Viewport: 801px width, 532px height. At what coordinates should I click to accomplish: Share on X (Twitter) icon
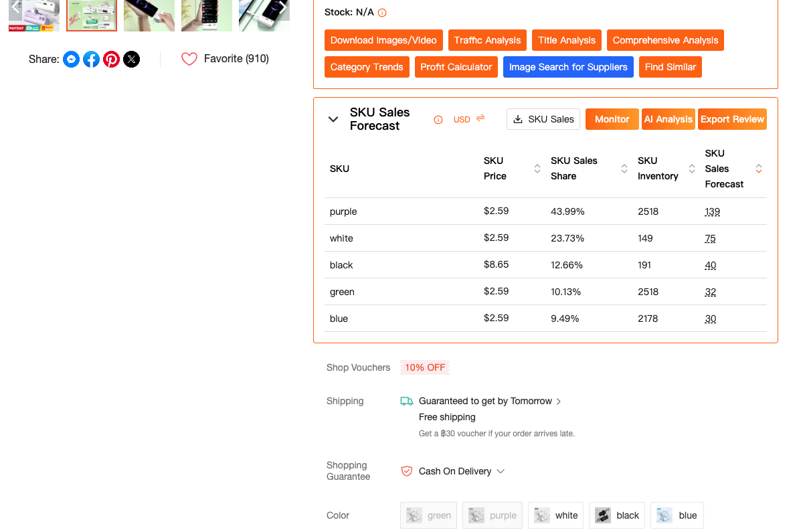[x=132, y=60]
